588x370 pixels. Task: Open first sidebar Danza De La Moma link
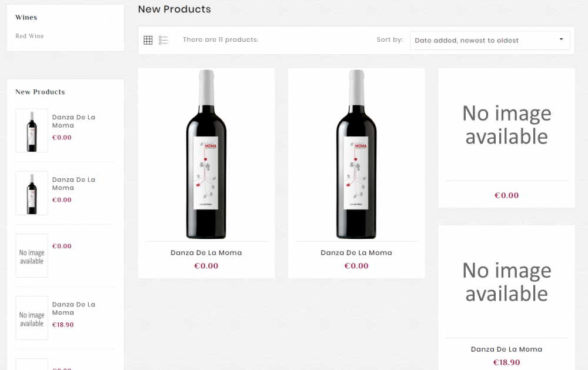73,121
